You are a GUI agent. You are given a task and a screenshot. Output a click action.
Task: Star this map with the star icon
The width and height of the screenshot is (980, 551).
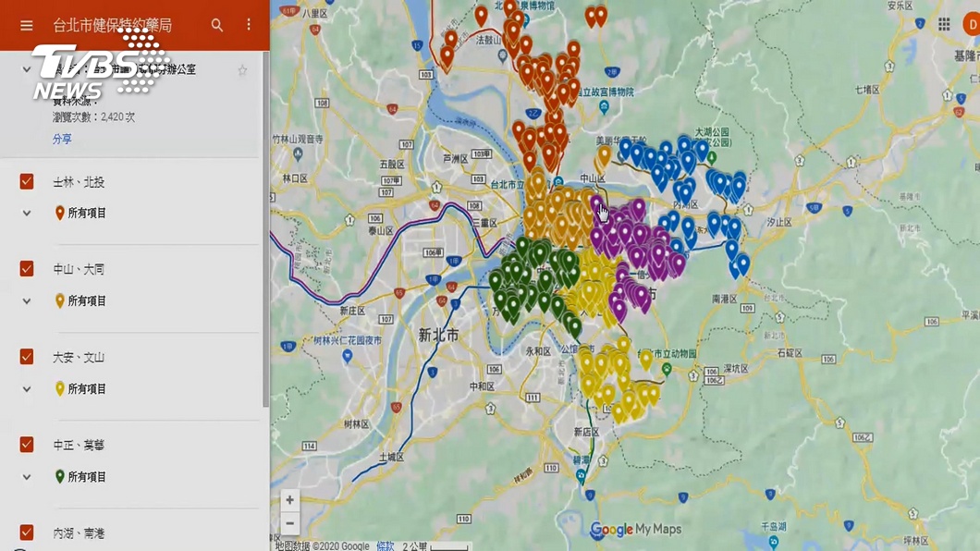pyautogui.click(x=242, y=70)
